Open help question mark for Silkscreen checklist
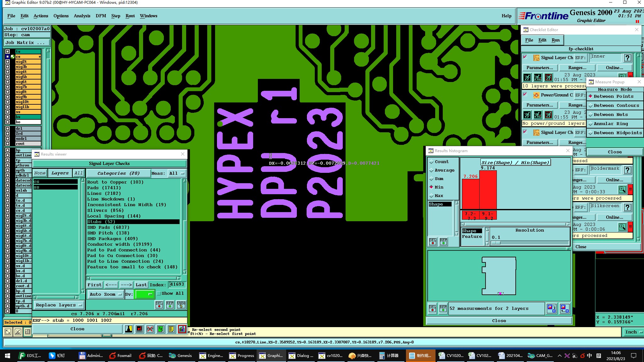Viewport: 644px width, 362px height. (628, 207)
